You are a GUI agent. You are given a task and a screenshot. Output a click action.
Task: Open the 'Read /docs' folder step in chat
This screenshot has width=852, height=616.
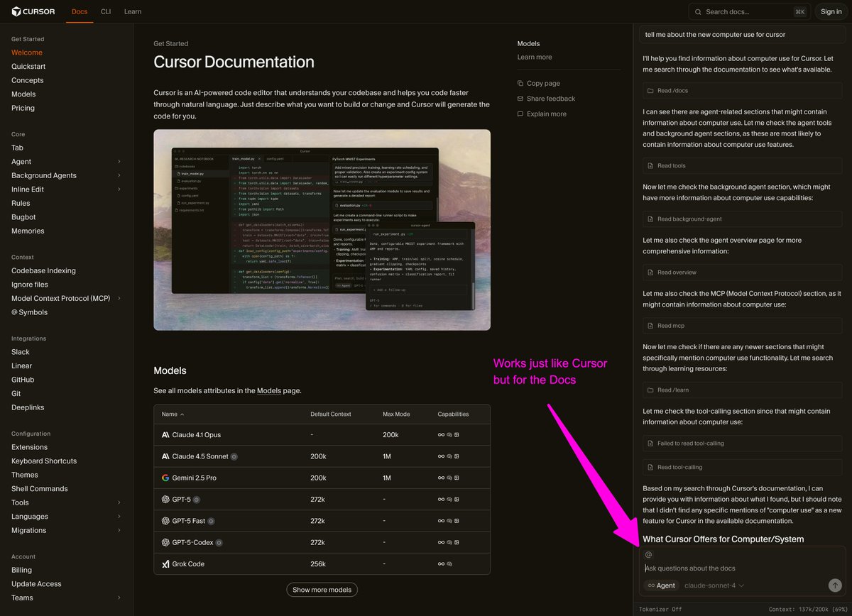click(x=743, y=91)
